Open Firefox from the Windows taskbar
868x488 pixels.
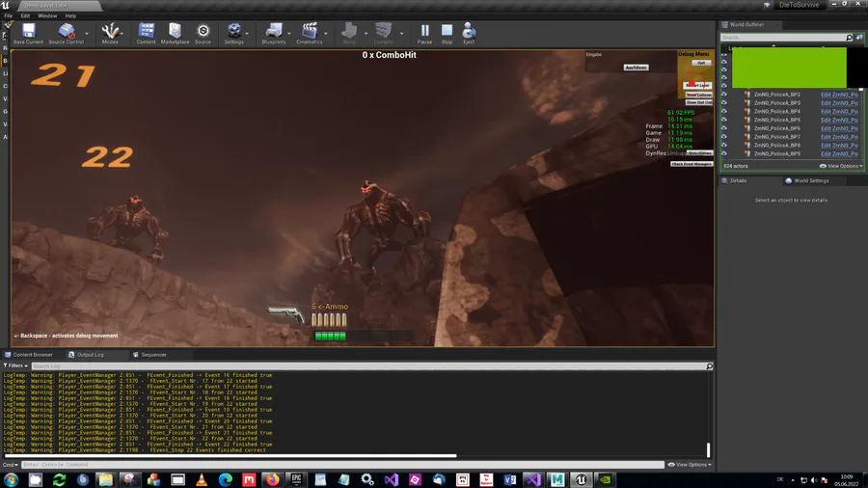click(x=272, y=479)
